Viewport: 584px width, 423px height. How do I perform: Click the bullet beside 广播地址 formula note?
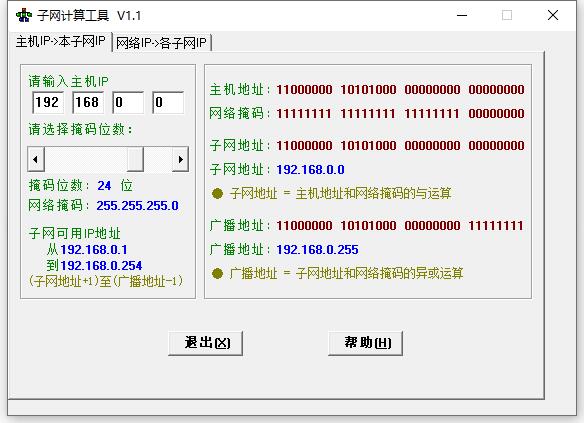pos(217,274)
